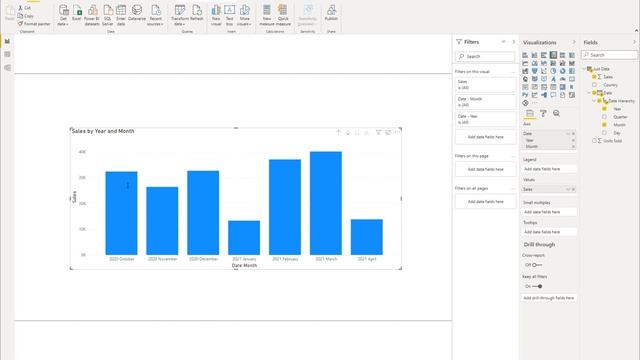
Task: Activate the Format painter
Action: (34, 24)
